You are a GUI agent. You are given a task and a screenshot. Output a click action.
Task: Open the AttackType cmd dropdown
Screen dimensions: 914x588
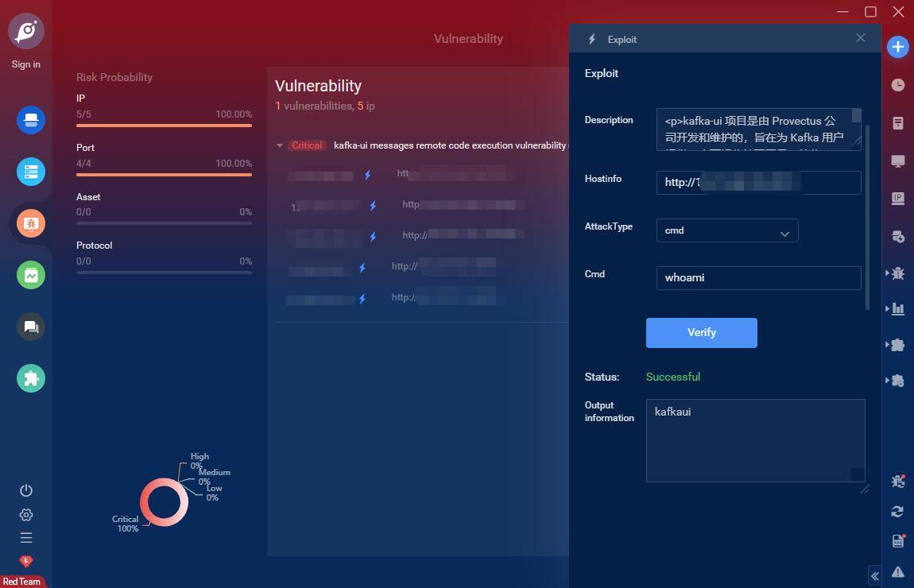tap(727, 230)
